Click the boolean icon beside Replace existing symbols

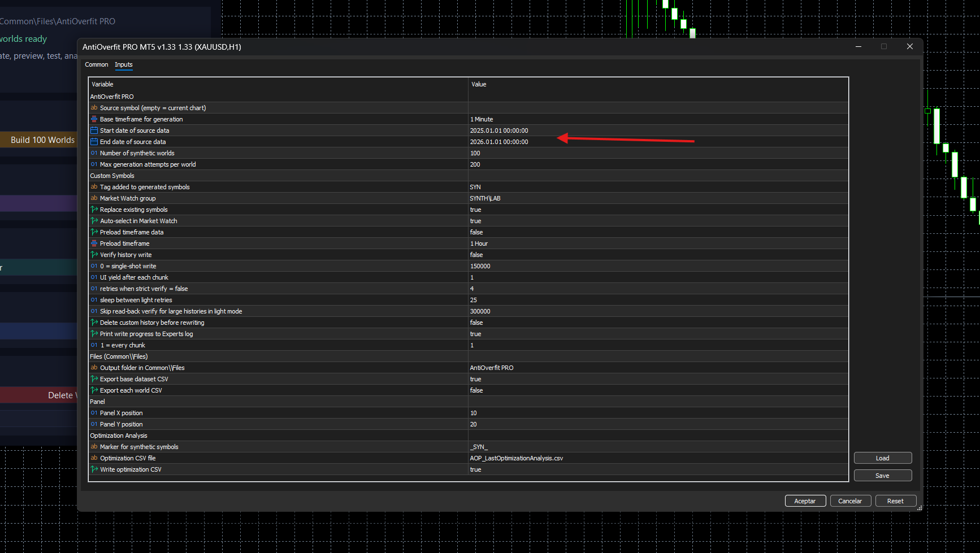(x=94, y=210)
